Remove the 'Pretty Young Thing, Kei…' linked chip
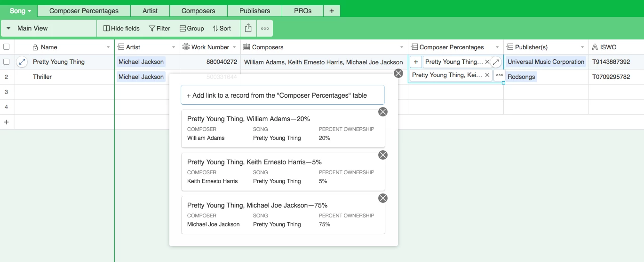The height and width of the screenshot is (262, 644). pyautogui.click(x=487, y=75)
